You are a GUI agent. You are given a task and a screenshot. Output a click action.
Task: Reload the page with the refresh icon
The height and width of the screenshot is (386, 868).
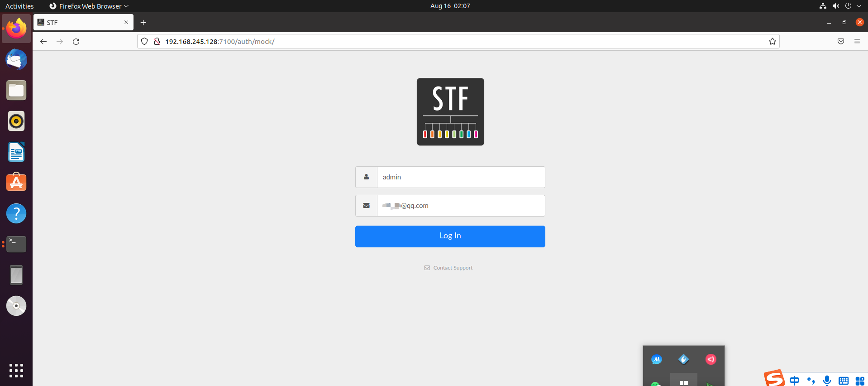pyautogui.click(x=76, y=42)
